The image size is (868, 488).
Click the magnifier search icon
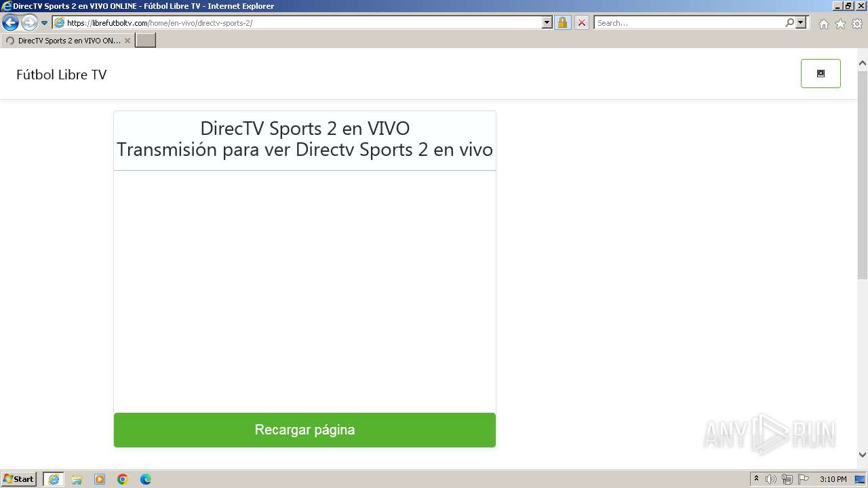coord(789,23)
